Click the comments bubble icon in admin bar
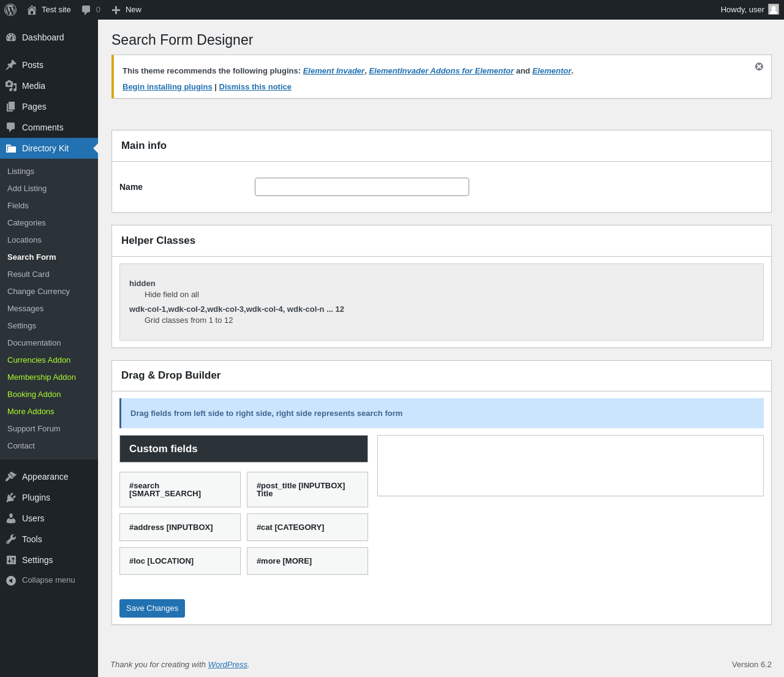 tap(86, 10)
